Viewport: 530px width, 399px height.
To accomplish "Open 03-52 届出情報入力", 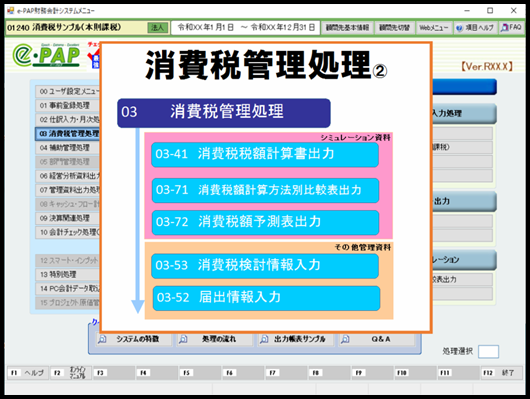I will pos(266,298).
